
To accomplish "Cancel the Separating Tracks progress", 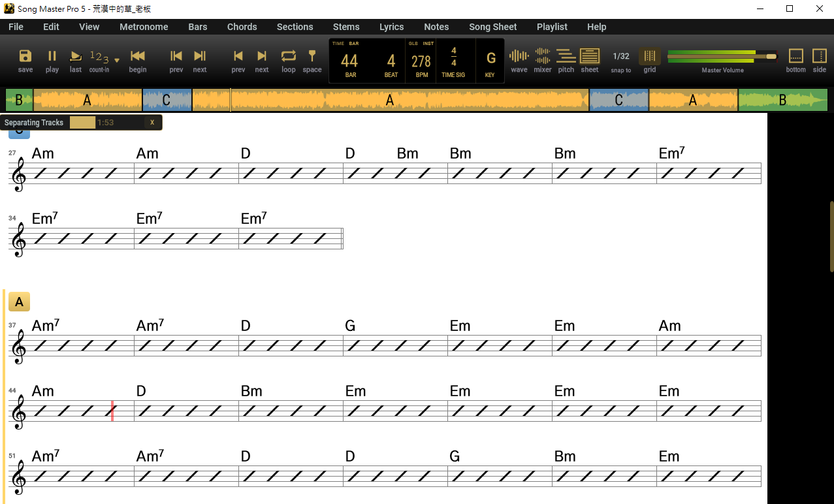I will [152, 123].
